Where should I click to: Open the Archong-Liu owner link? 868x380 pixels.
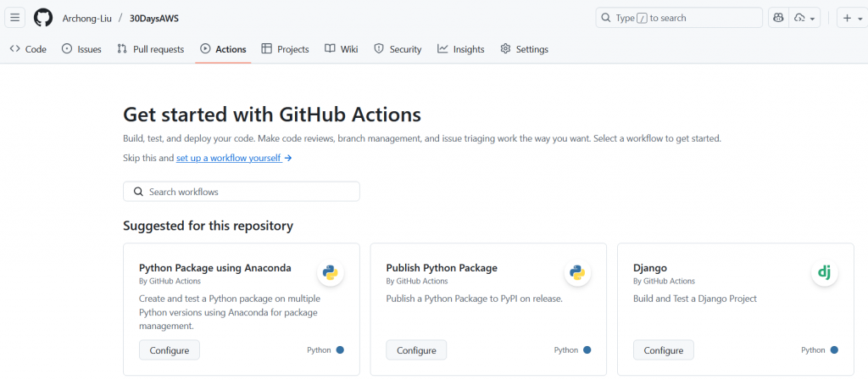coord(86,18)
